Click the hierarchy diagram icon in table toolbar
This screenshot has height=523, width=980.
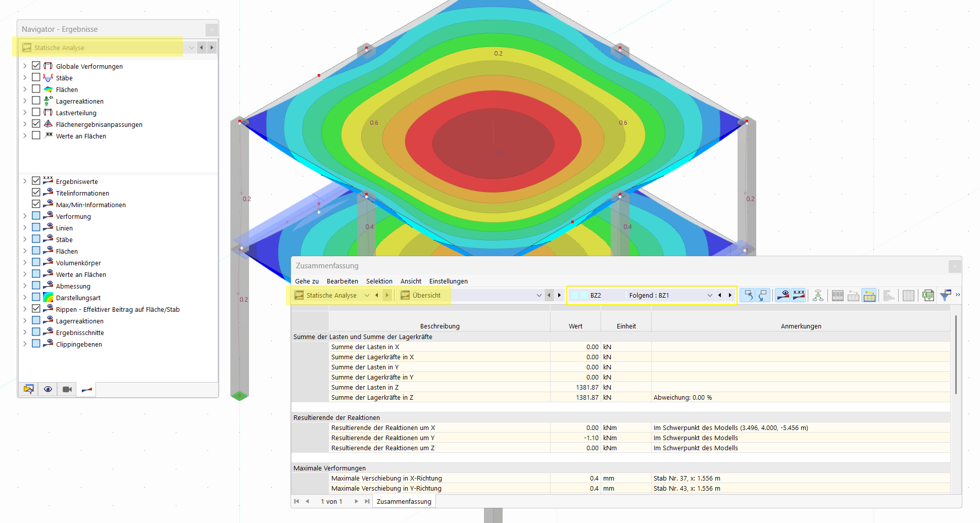tap(818, 295)
